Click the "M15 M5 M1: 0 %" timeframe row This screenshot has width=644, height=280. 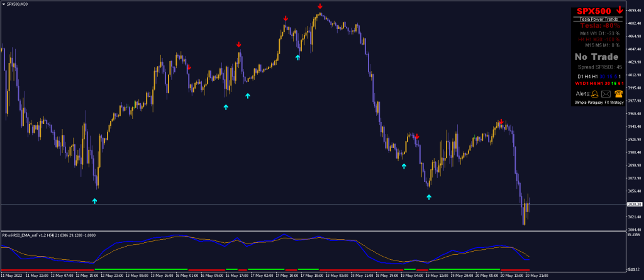(602, 45)
